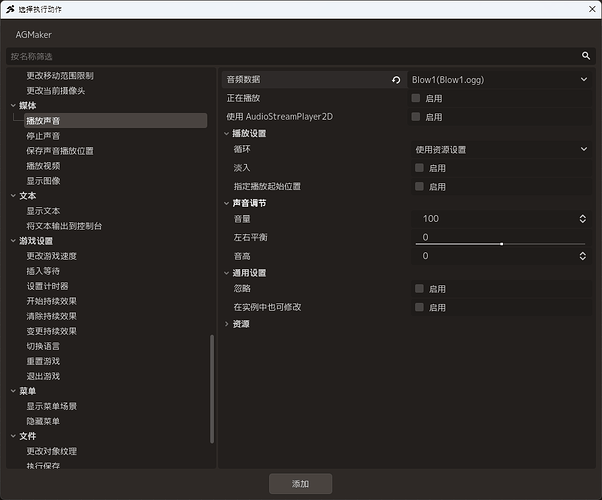
Task: Click the 添加 button
Action: coord(300,484)
